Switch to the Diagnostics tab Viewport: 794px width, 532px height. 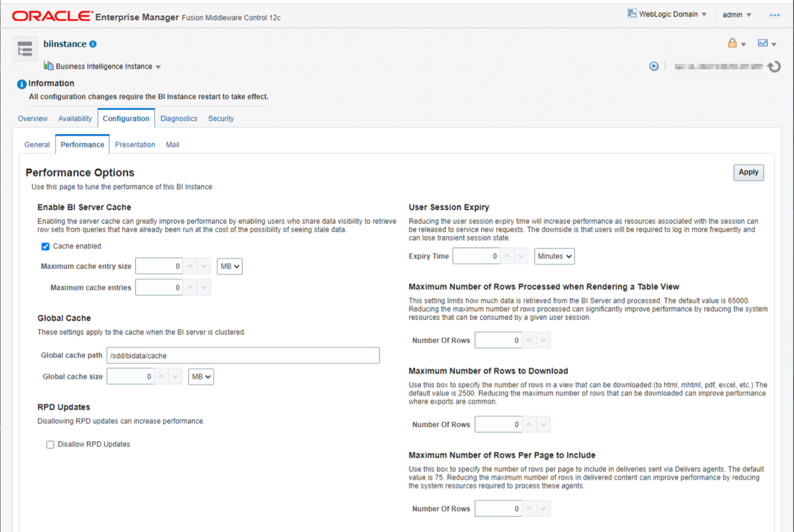(x=179, y=119)
